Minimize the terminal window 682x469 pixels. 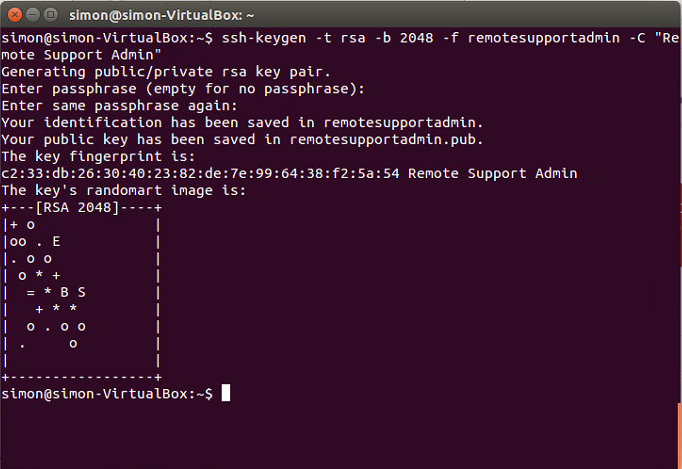[31, 15]
